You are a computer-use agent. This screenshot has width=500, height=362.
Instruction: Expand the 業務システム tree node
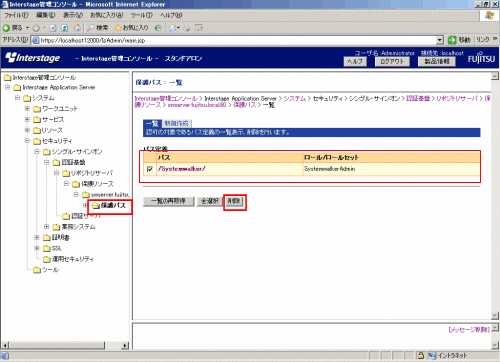[47, 227]
